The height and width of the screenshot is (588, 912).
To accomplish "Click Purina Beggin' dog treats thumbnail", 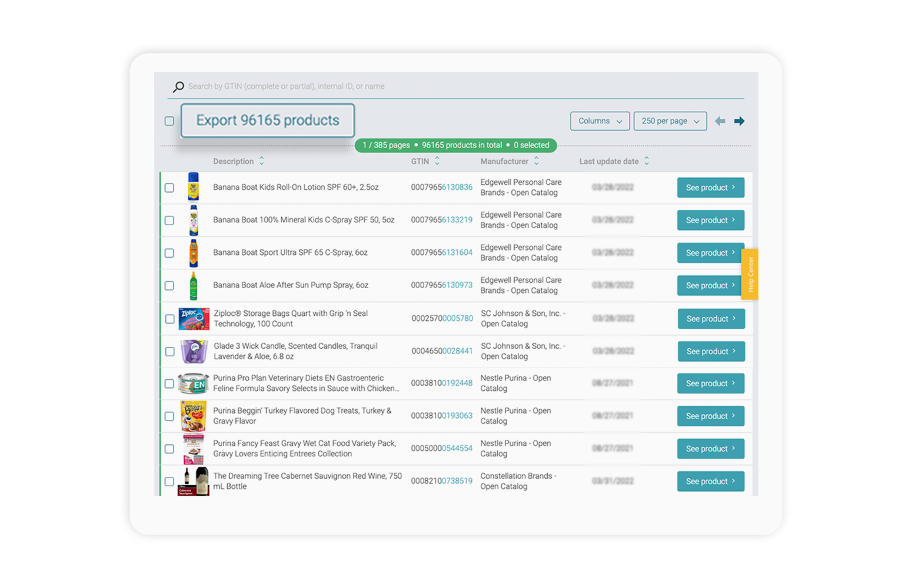I will pos(194,416).
